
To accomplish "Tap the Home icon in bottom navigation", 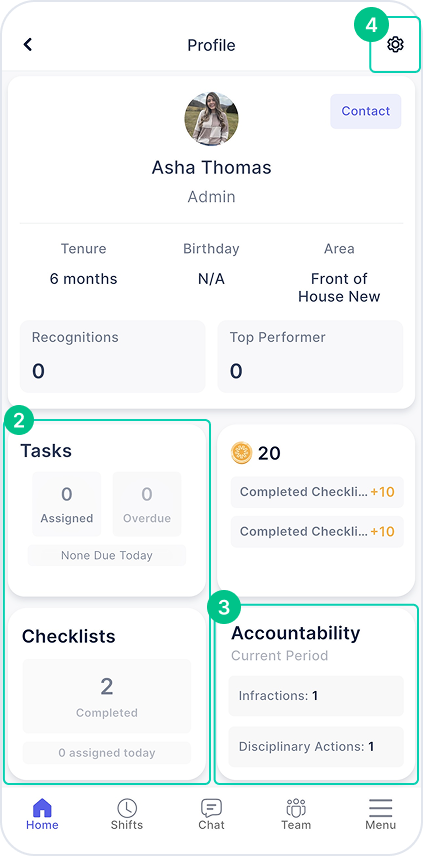I will (42, 807).
